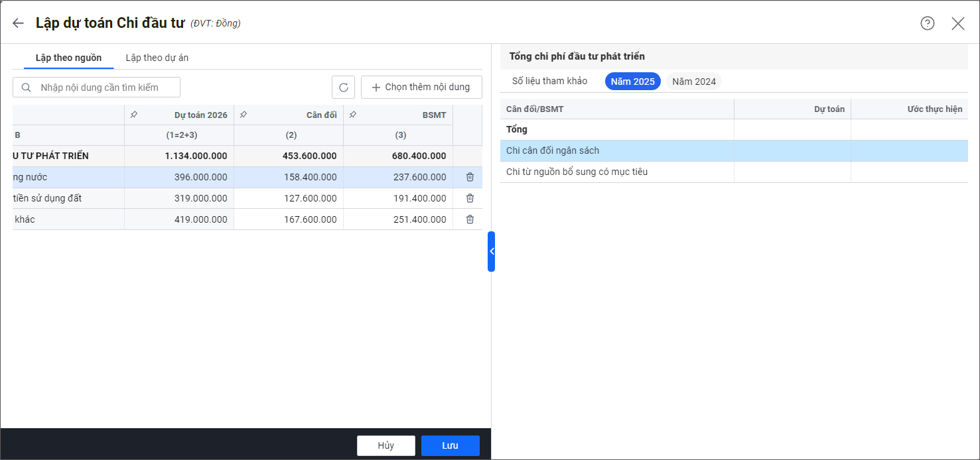Collapse the right panel with blue chevron handle
The image size is (980, 460).
click(x=491, y=251)
